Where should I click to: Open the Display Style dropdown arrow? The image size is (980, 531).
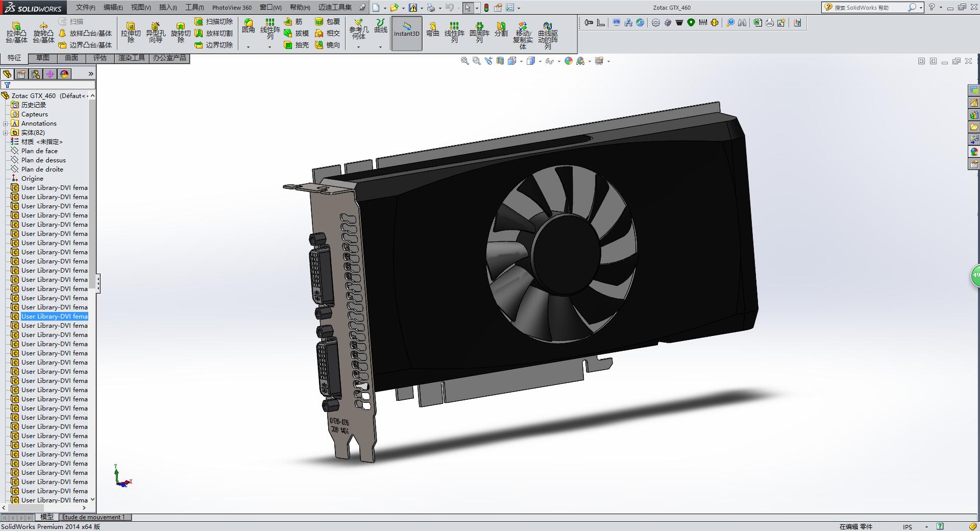pyautogui.click(x=540, y=61)
